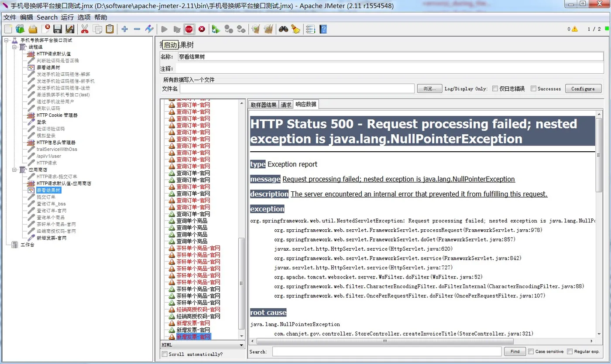Image resolution: width=611 pixels, height=364 pixels.
Task: Collapse the 手机号换绑平台接口测试 root node
Action: [x=6, y=40]
